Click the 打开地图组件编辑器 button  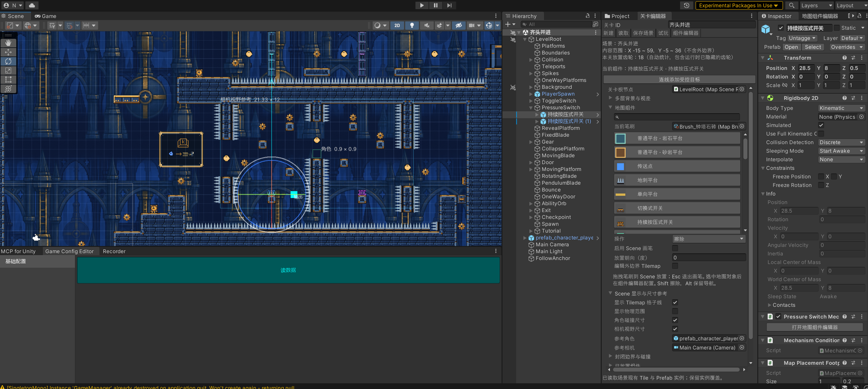(814, 327)
